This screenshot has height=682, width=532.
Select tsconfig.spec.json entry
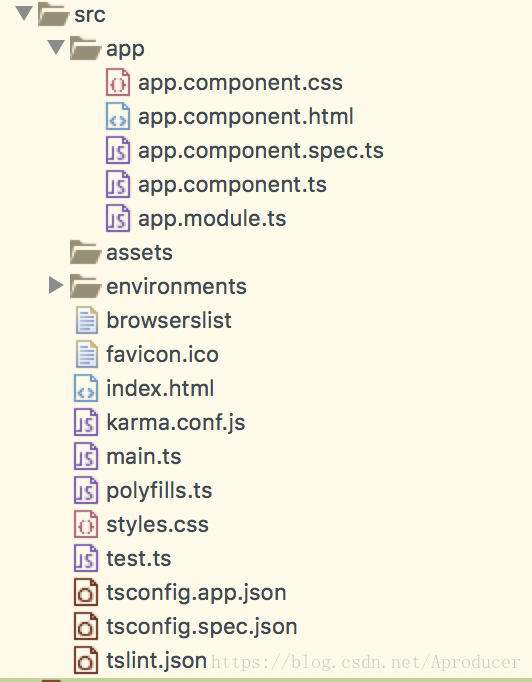coord(202,627)
